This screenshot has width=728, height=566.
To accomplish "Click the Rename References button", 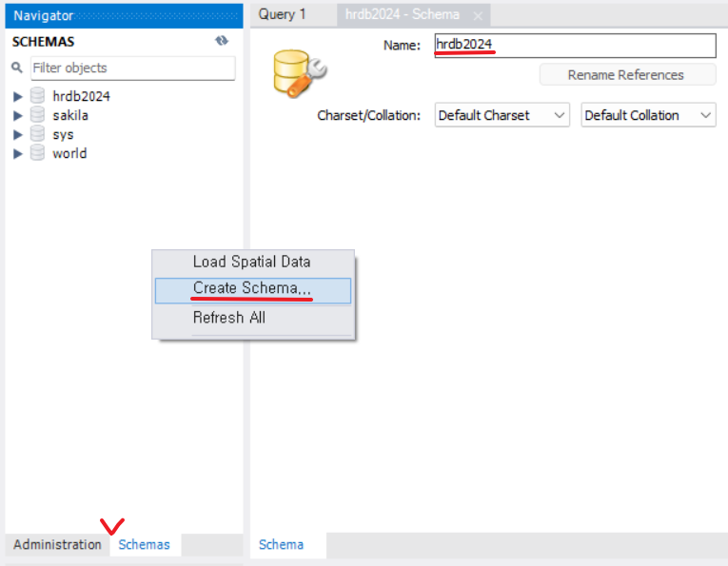I will coord(627,75).
